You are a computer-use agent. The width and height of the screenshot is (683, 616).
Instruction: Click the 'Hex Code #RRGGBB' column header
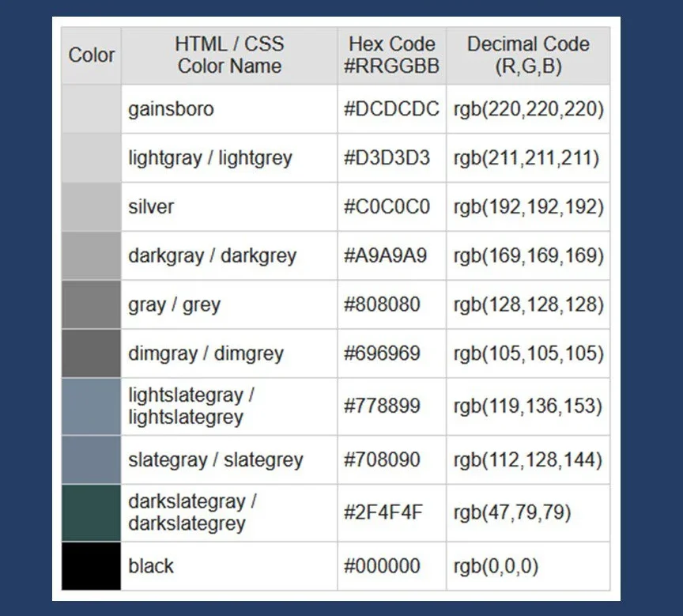tap(391, 56)
